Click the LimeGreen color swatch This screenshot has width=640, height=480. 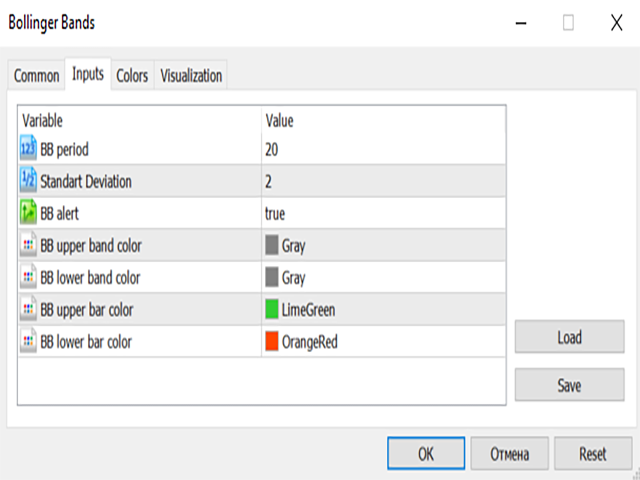pyautogui.click(x=272, y=309)
